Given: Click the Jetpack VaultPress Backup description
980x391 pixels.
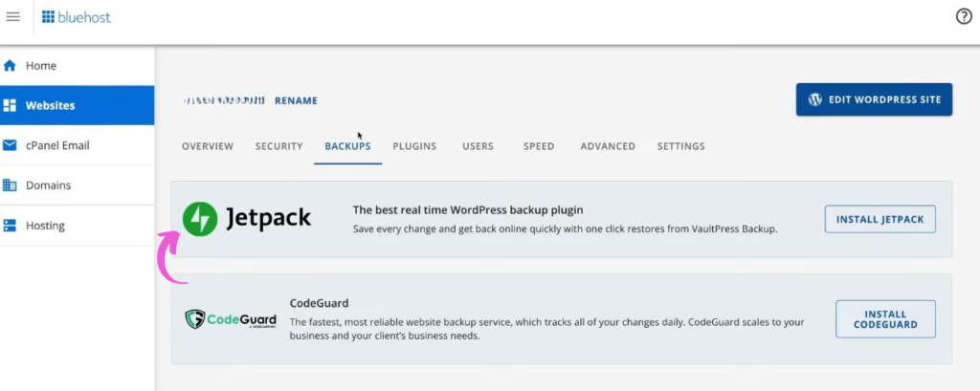Looking at the screenshot, I should pos(565,229).
